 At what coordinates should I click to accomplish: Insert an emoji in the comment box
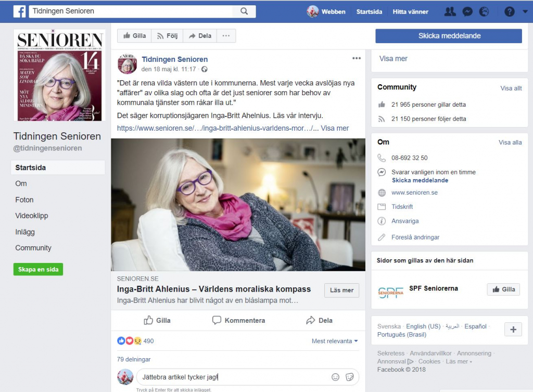click(x=336, y=377)
